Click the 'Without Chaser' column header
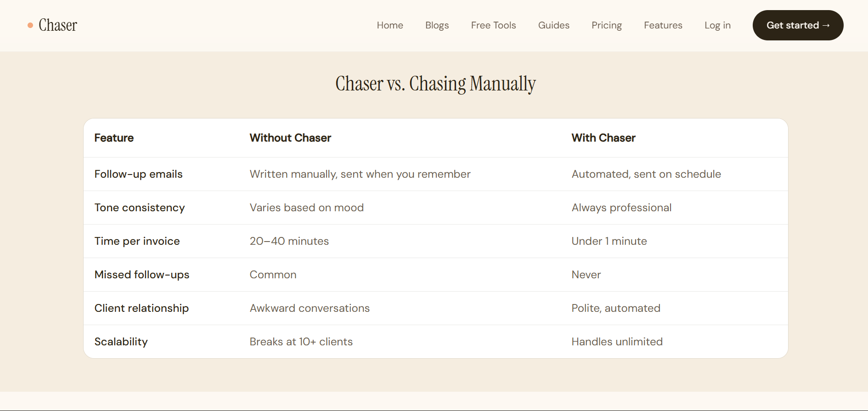868x411 pixels. point(290,138)
